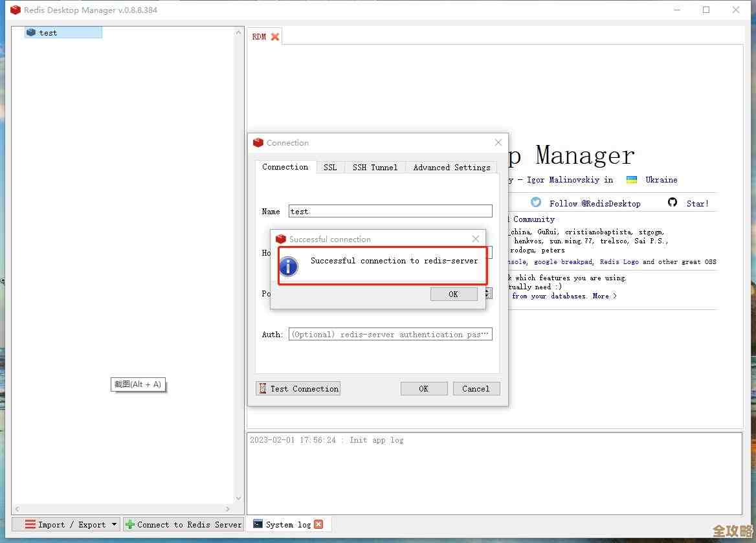Click the green plus Connect icon
Image resolution: width=756 pixels, height=543 pixels.
coord(130,524)
